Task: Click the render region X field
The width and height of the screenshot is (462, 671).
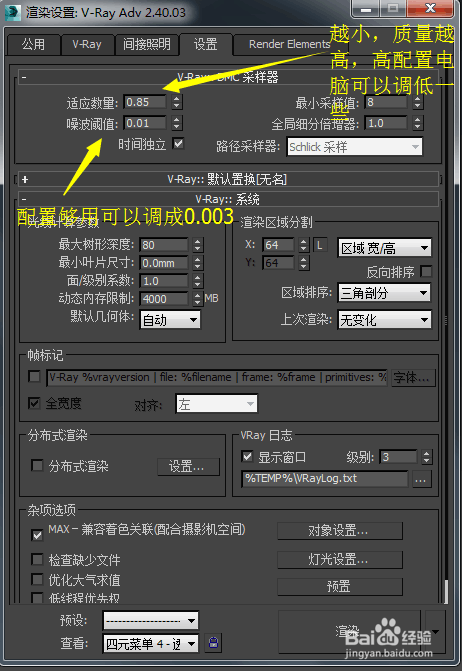Action: [279, 245]
